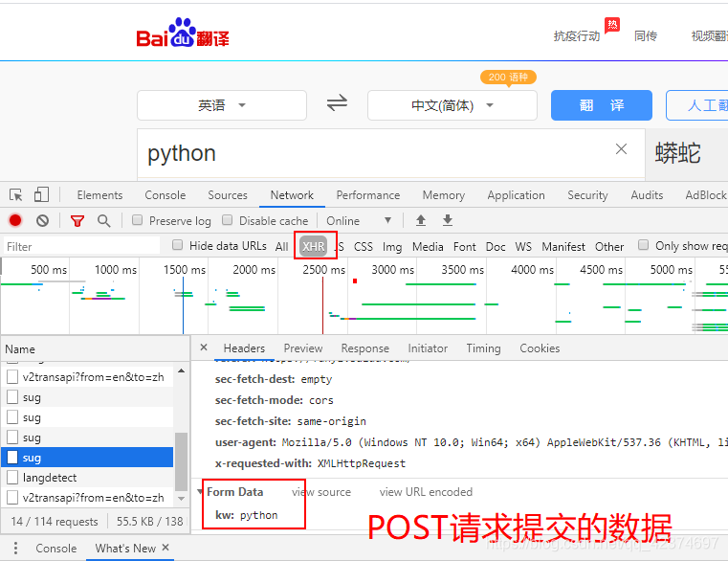Filter requests by Manifest type
The width and height of the screenshot is (728, 561).
click(563, 246)
